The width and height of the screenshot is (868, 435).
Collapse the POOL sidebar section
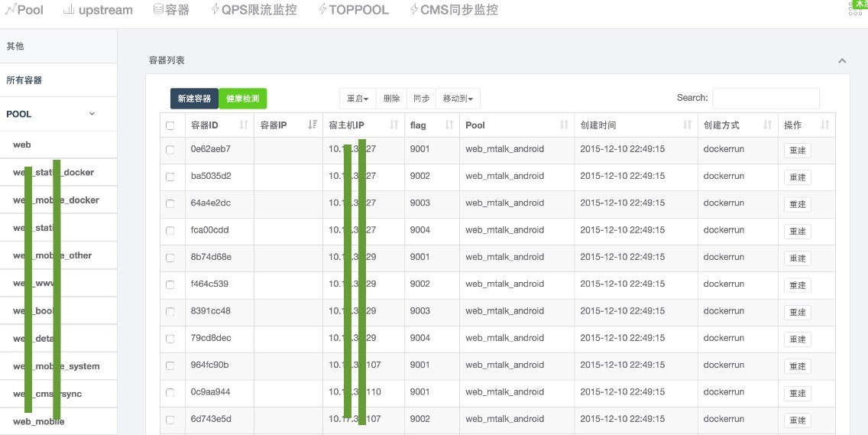[92, 114]
